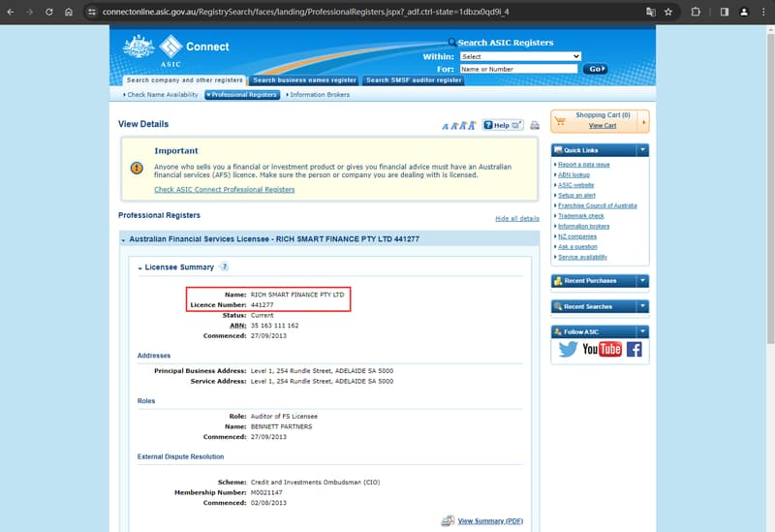Open the browser three-dot menu

[763, 12]
